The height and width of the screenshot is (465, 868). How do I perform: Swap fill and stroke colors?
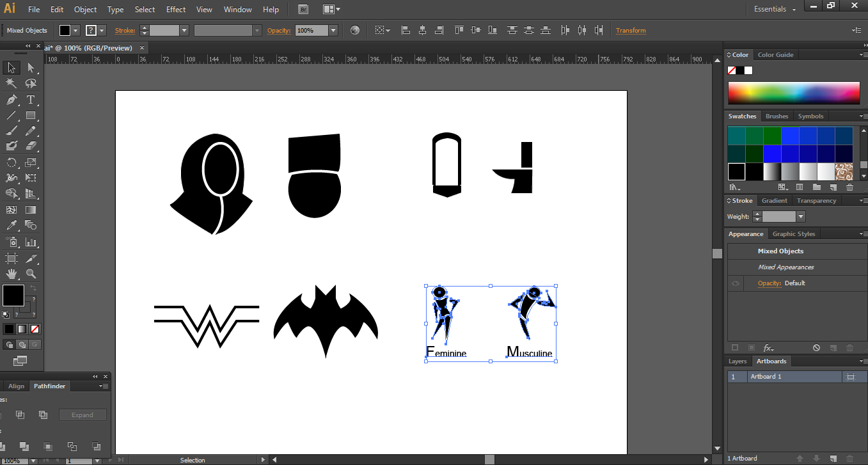pos(34,289)
